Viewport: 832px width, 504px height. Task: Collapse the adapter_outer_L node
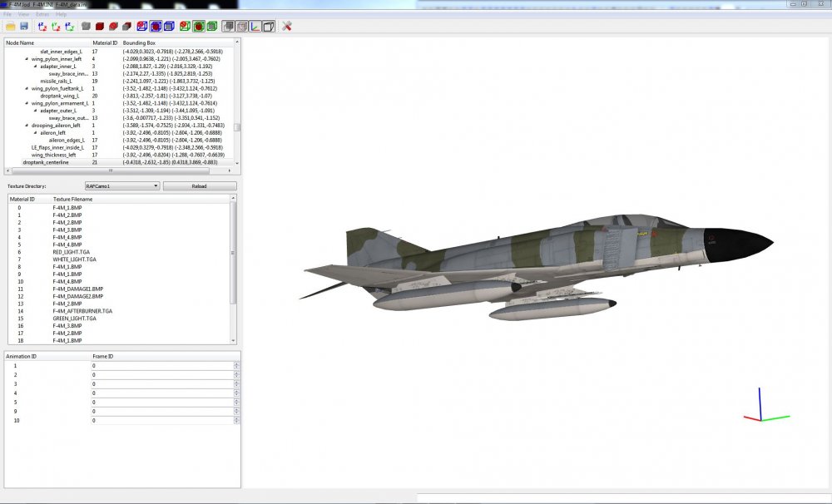36,111
